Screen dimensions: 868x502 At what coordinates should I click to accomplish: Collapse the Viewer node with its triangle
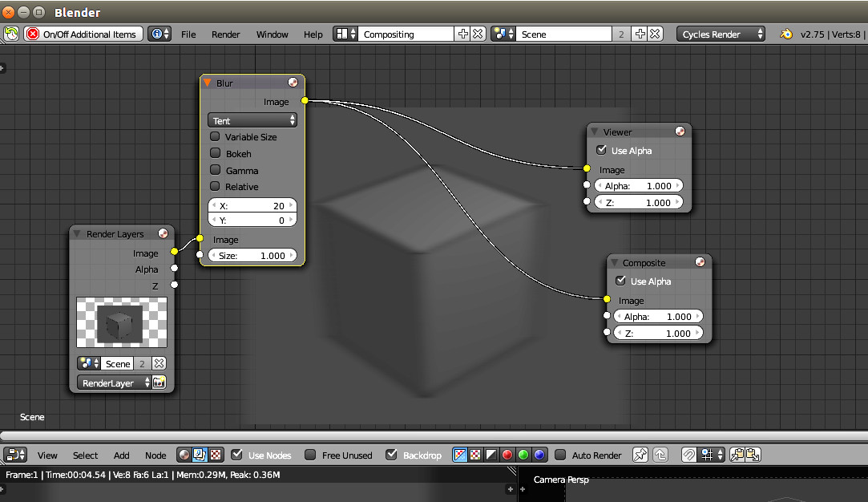pyautogui.click(x=594, y=132)
